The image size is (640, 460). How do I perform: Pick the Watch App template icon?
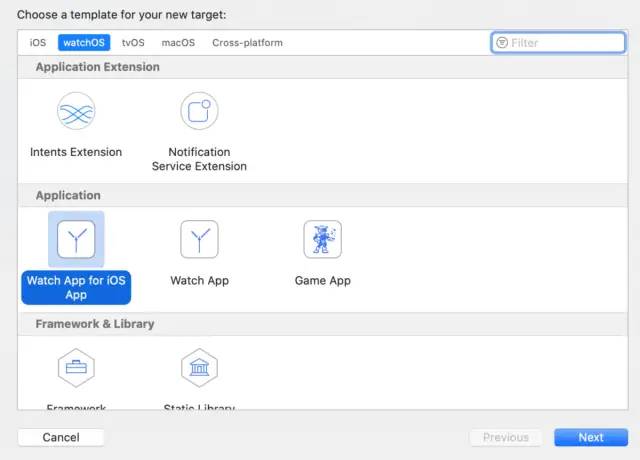(199, 239)
